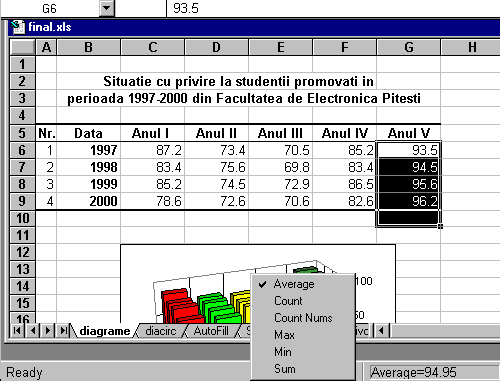Image resolution: width=500 pixels, height=381 pixels.
Task: Select column D header
Action: [x=216, y=47]
